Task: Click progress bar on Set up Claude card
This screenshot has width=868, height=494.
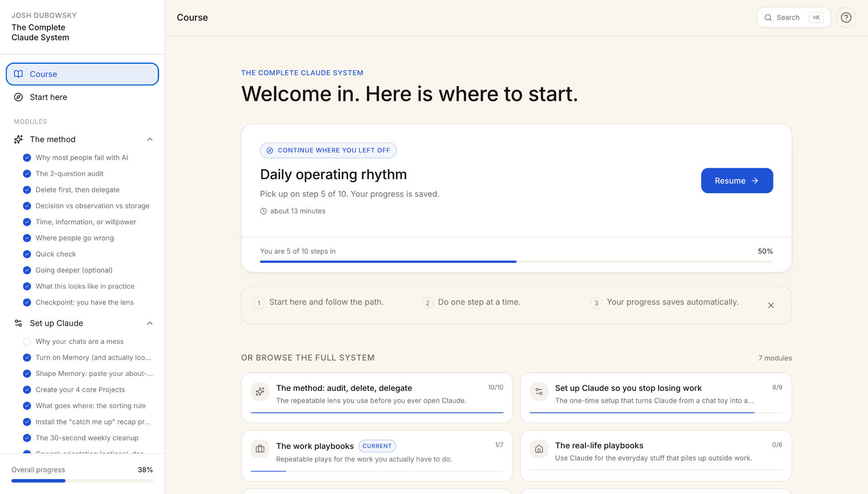Action: pyautogui.click(x=656, y=413)
